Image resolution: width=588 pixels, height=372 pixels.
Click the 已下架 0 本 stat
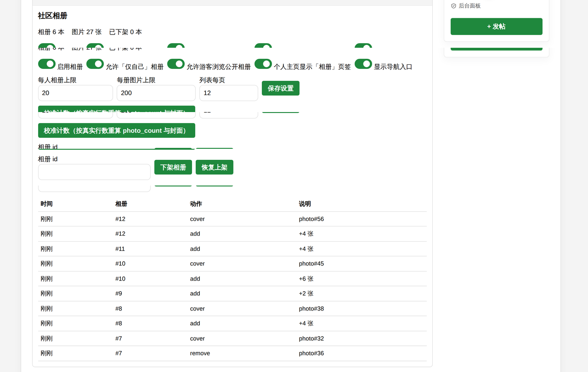[125, 32]
